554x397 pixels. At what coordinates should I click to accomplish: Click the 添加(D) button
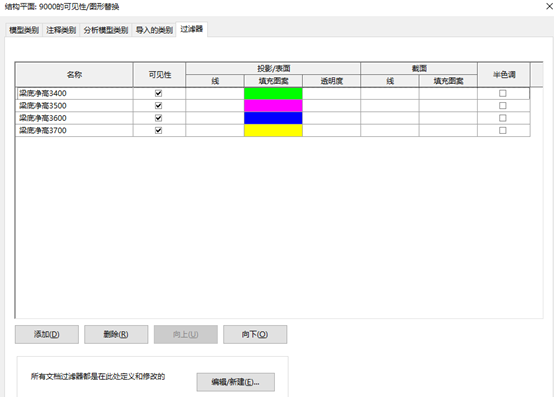click(x=47, y=334)
